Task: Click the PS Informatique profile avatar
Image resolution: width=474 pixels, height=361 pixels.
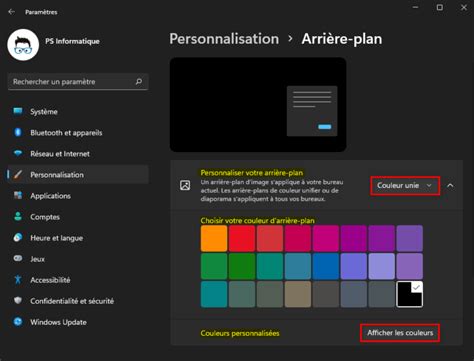Action: (x=23, y=45)
